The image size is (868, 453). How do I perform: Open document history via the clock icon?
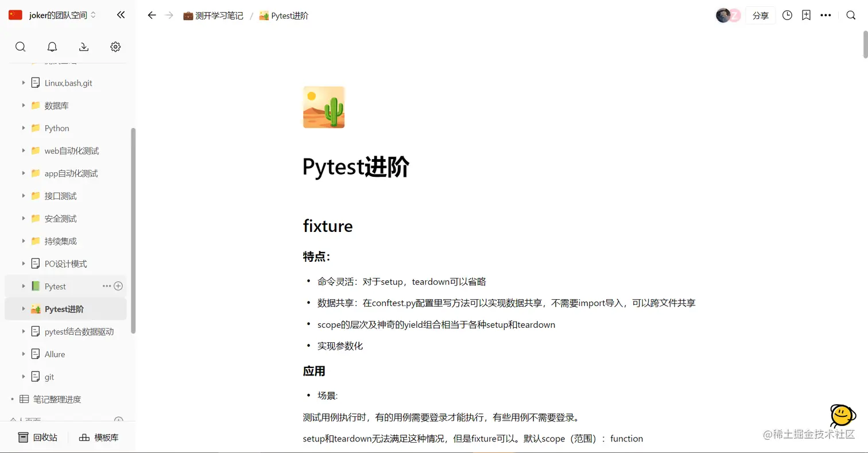[787, 16]
